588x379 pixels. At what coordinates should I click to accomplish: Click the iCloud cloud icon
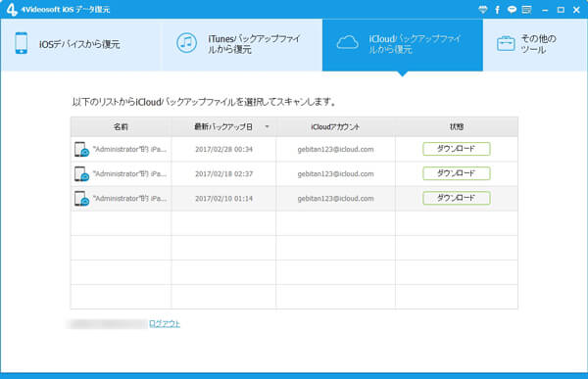[x=347, y=42]
